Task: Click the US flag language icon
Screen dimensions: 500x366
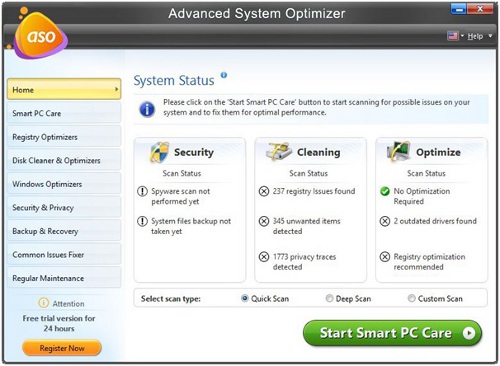Action: (453, 35)
